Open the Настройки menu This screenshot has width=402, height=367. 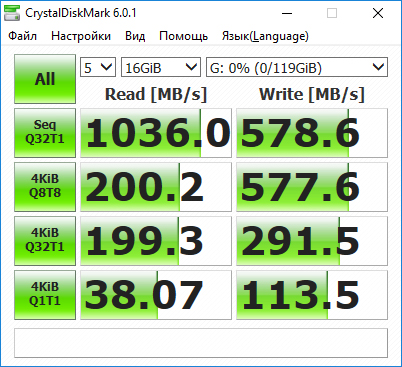pos(81,36)
